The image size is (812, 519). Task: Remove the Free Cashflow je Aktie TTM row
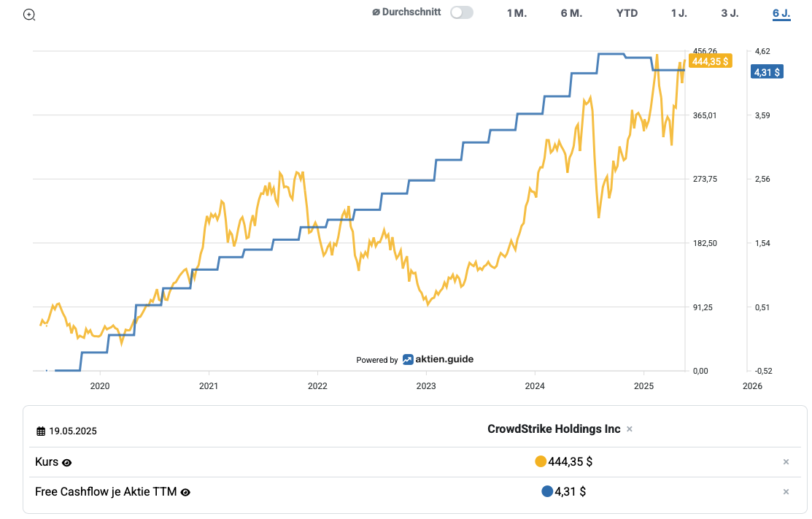click(786, 491)
